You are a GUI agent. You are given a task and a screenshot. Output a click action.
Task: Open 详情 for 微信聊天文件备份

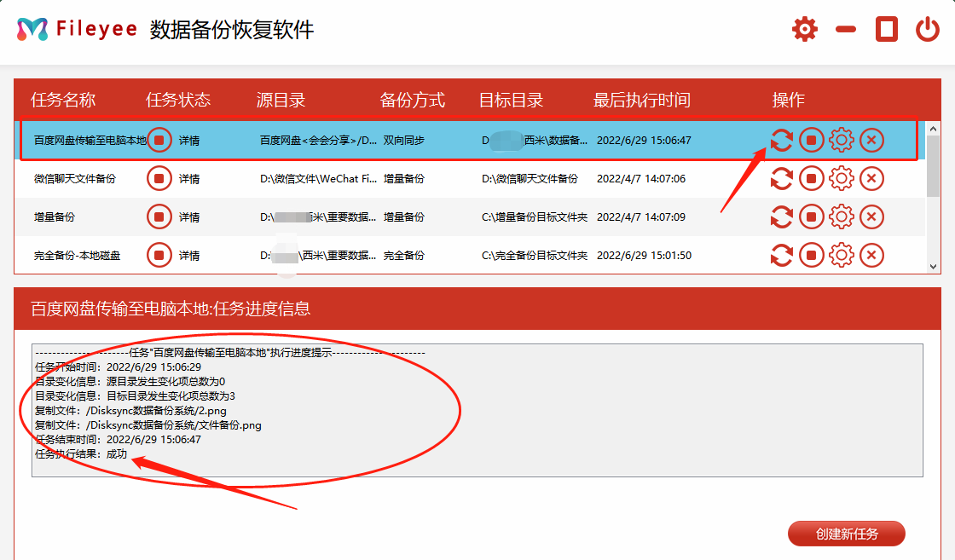coord(188,178)
